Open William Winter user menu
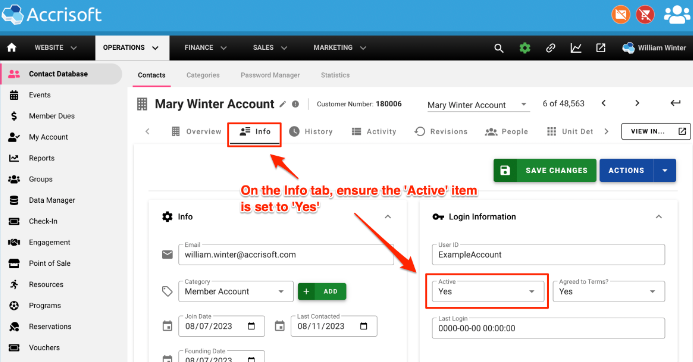This screenshot has width=693, height=362. [x=654, y=48]
